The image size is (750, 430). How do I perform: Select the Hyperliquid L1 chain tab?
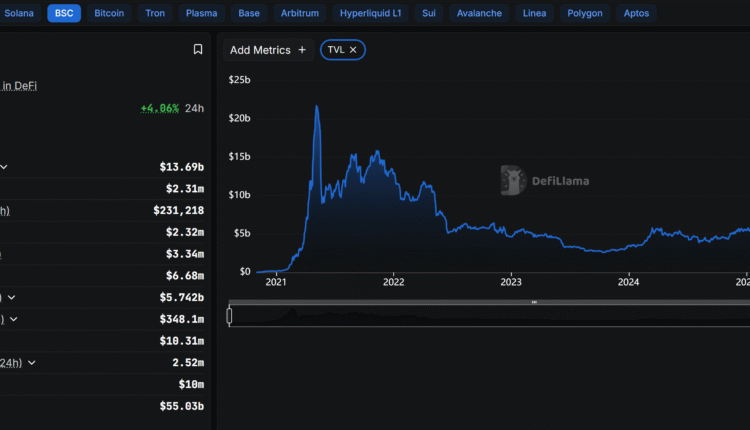(370, 14)
